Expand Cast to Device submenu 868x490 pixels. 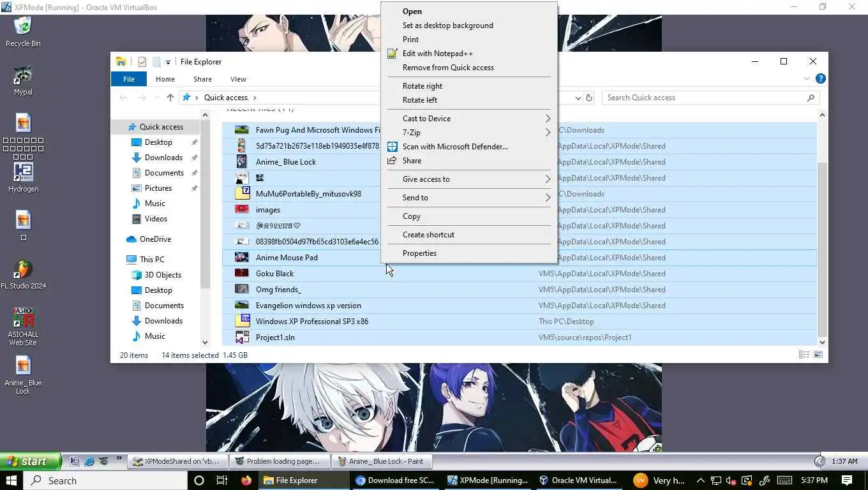tap(468, 119)
